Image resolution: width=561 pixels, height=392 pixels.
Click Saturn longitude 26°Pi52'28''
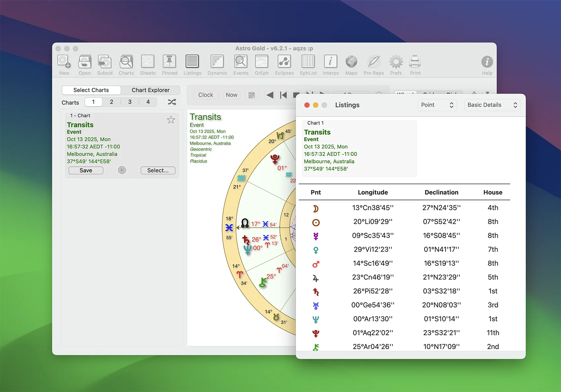373,291
